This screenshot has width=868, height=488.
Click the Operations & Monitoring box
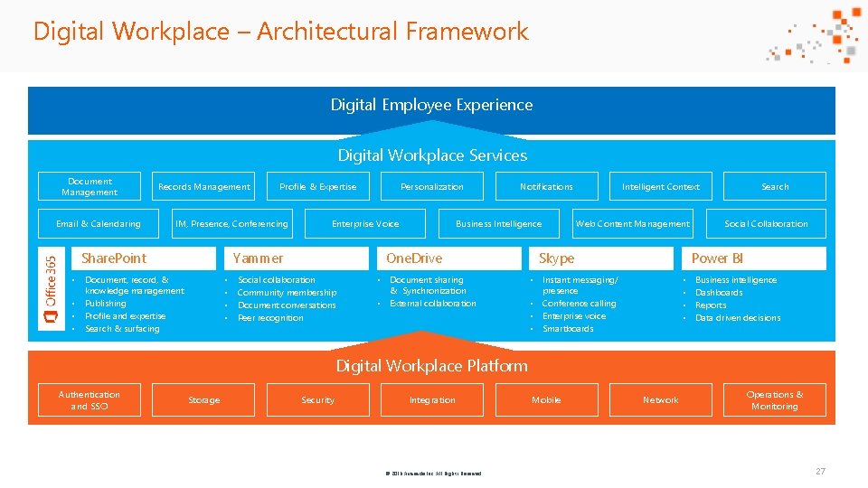click(x=775, y=400)
